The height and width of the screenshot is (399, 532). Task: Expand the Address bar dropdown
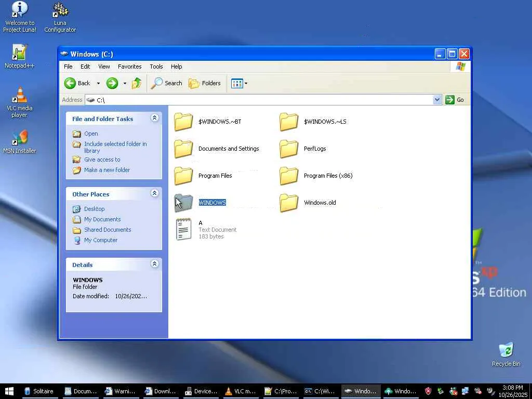point(437,100)
